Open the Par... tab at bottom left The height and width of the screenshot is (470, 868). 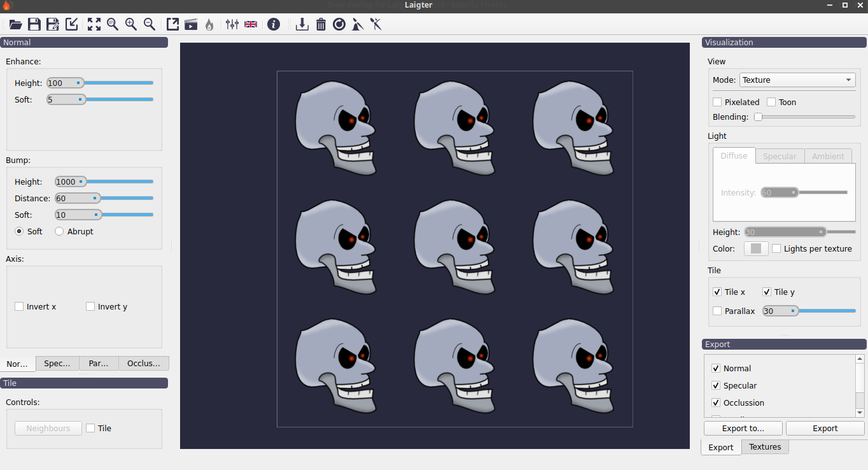pyautogui.click(x=99, y=363)
